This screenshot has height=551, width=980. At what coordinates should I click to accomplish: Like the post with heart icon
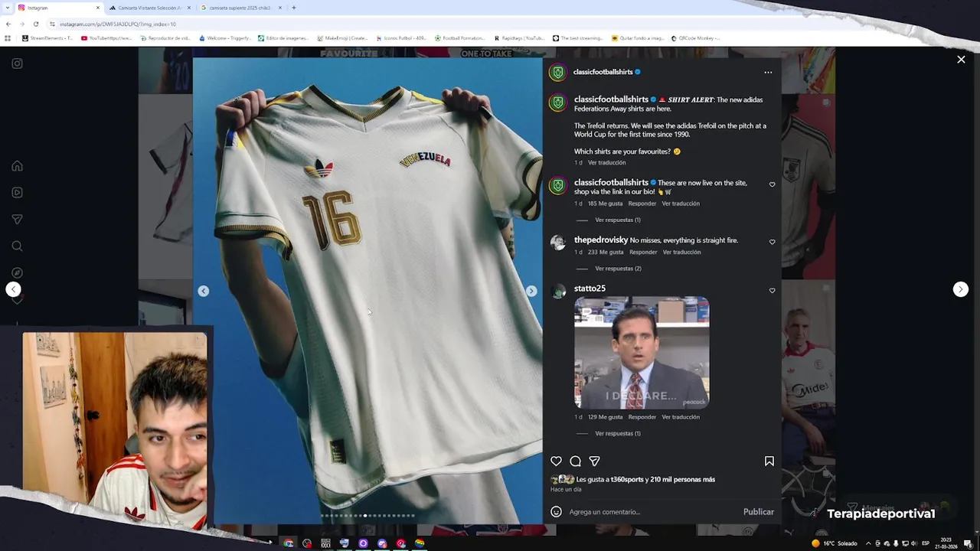pyautogui.click(x=556, y=461)
